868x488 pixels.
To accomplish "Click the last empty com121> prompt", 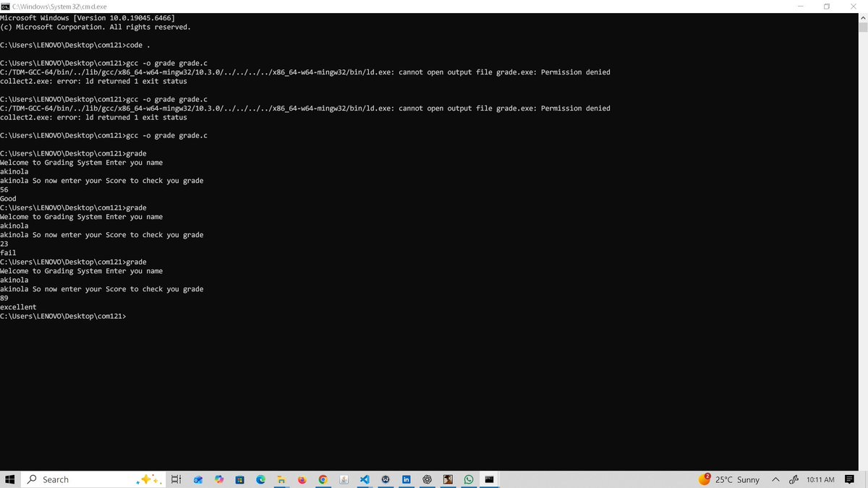I will click(63, 316).
